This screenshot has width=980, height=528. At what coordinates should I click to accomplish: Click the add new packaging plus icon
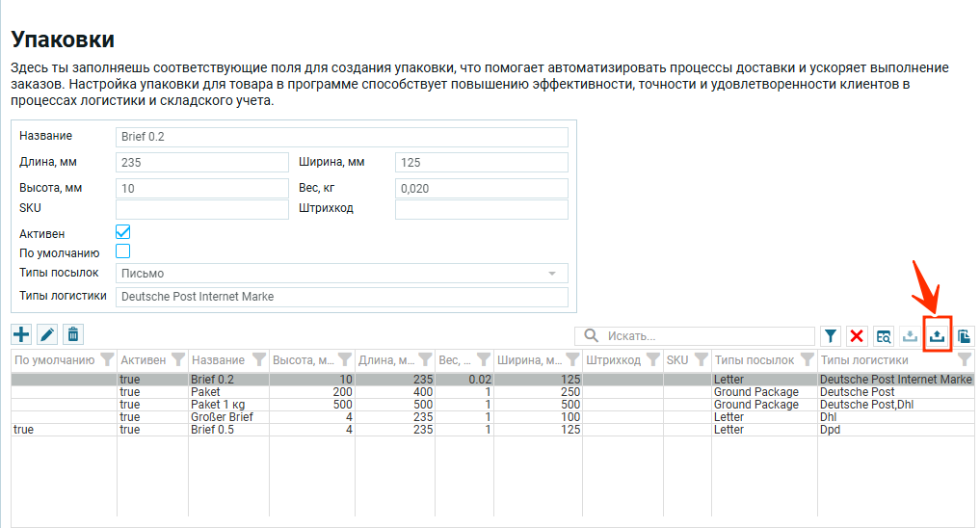(x=21, y=334)
